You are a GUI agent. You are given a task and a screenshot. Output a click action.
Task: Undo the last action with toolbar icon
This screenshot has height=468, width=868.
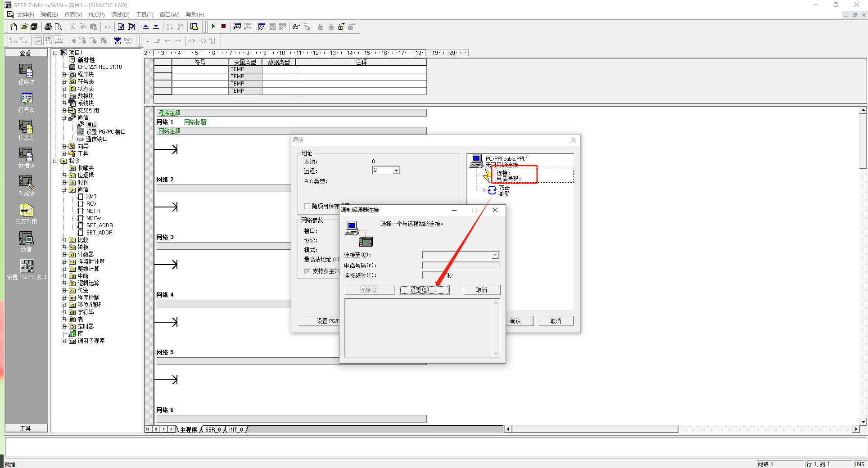tap(107, 27)
